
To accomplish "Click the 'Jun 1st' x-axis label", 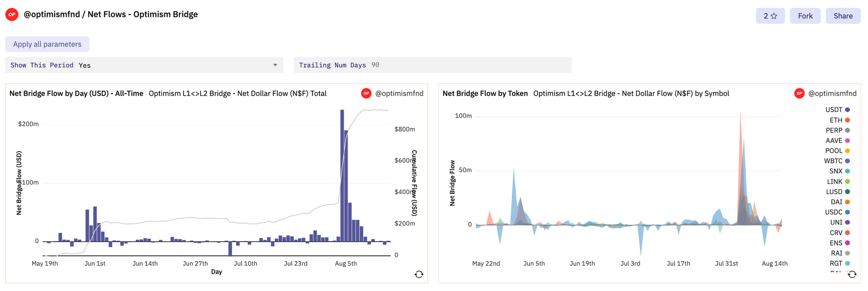I will click(x=95, y=264).
